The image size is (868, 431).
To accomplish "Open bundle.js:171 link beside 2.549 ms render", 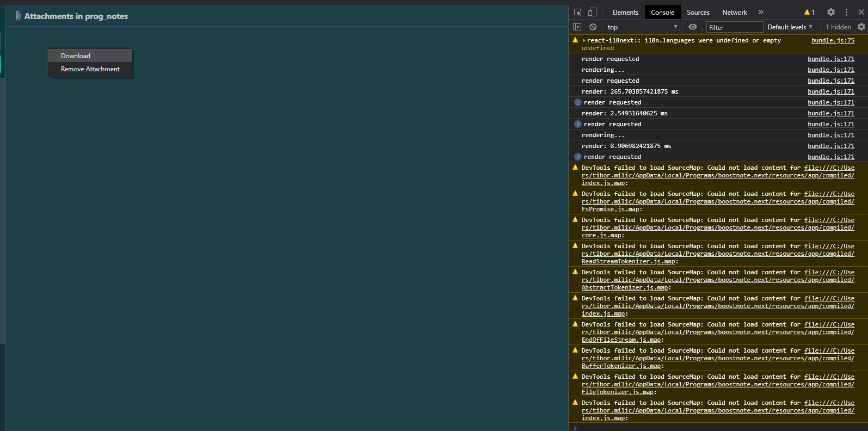I will 831,113.
